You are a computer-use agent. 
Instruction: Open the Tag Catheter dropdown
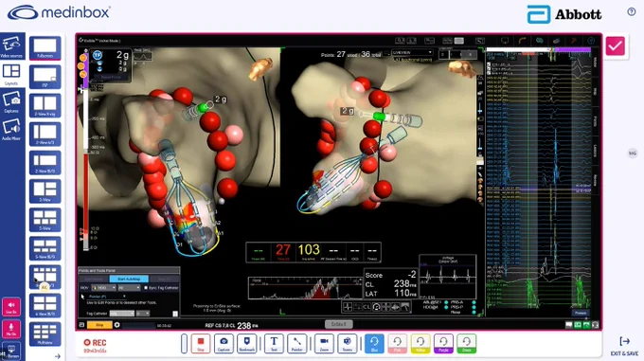[x=122, y=314]
